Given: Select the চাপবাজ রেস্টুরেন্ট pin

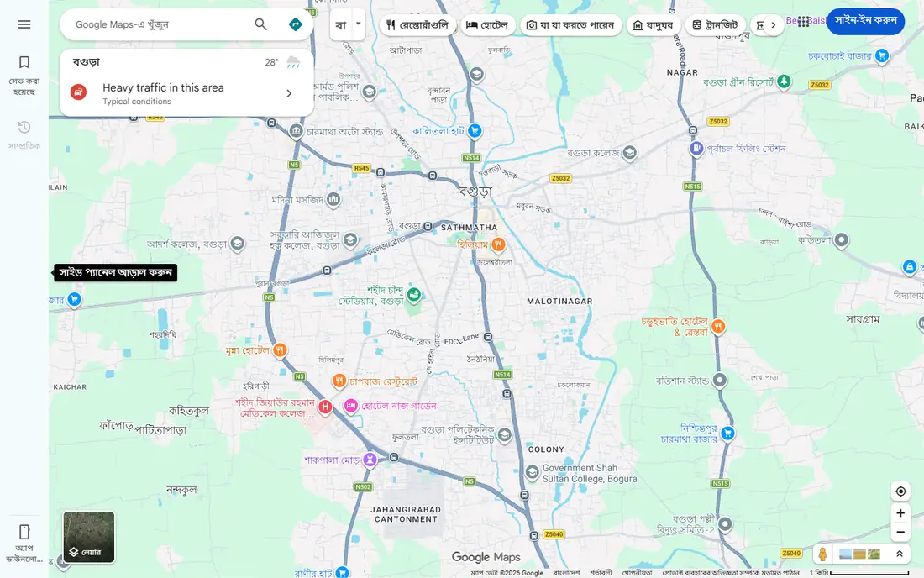Looking at the screenshot, I should click(339, 381).
